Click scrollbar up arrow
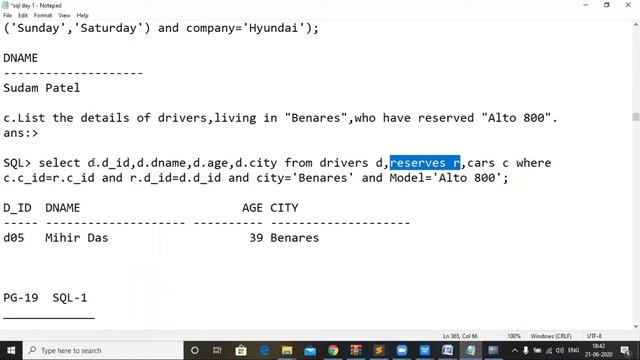Image resolution: width=640 pixels, height=360 pixels. [x=636, y=25]
